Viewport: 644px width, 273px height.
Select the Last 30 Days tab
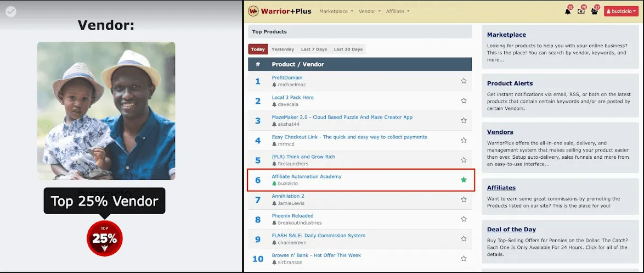pos(348,49)
